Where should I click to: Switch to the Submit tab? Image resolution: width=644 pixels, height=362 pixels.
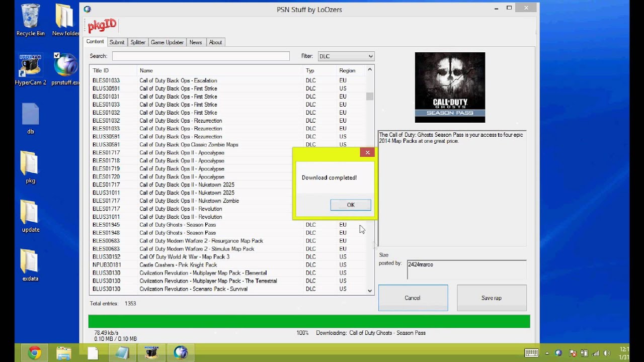[x=117, y=42]
